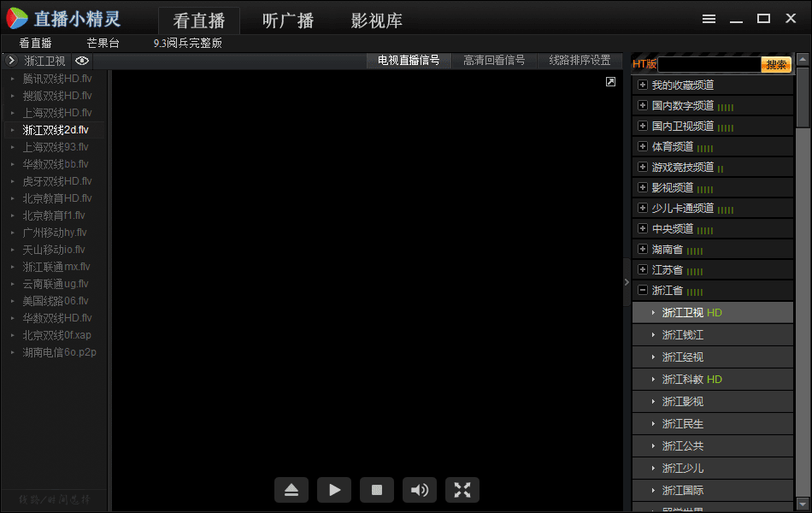Viewport: 812px width, 513px height.
Task: Click the arrow left of 浙江卫视 header
Action: 11,61
